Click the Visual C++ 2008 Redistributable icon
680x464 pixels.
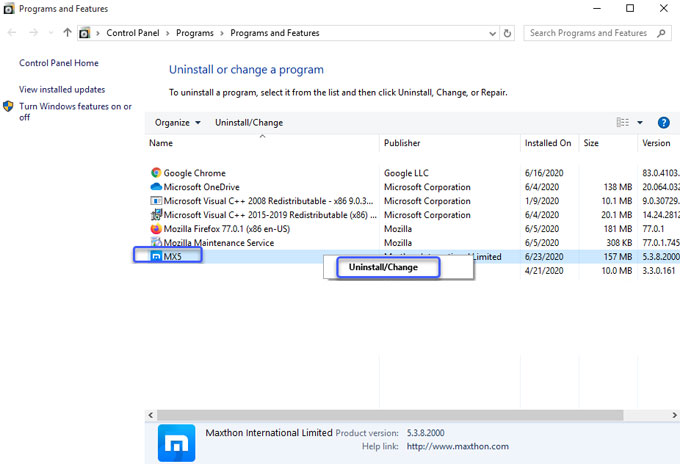click(156, 201)
